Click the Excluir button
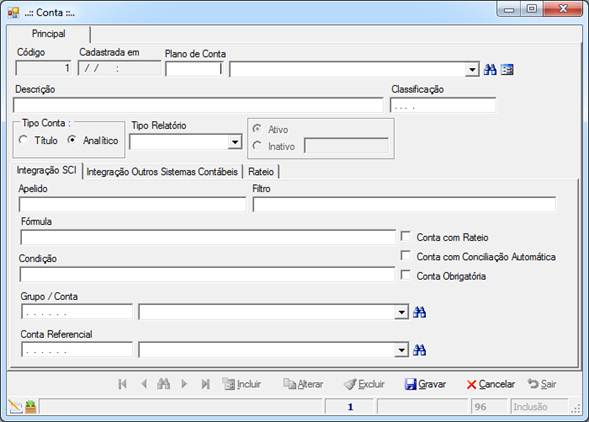 (364, 384)
